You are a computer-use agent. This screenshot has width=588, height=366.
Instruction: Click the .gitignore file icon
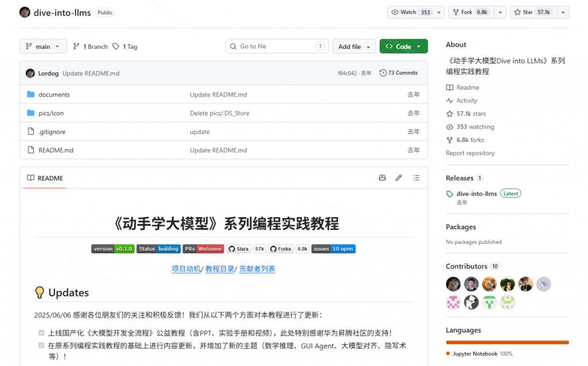click(x=31, y=132)
